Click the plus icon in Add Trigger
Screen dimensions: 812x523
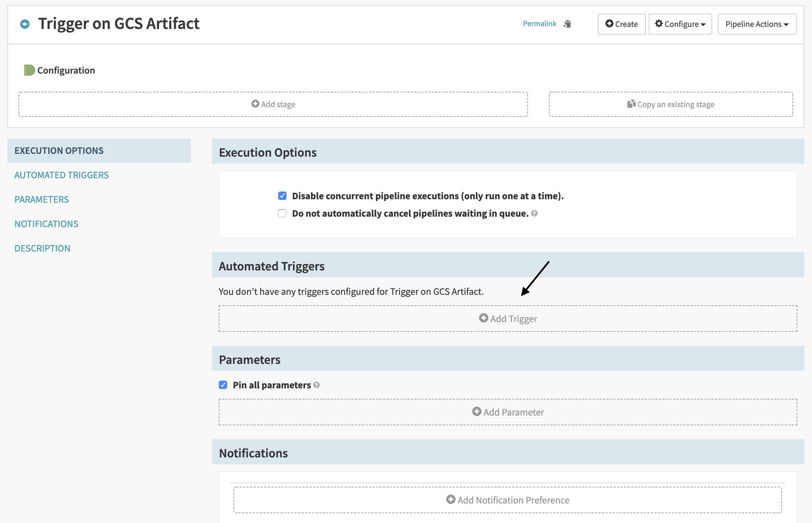tap(483, 318)
